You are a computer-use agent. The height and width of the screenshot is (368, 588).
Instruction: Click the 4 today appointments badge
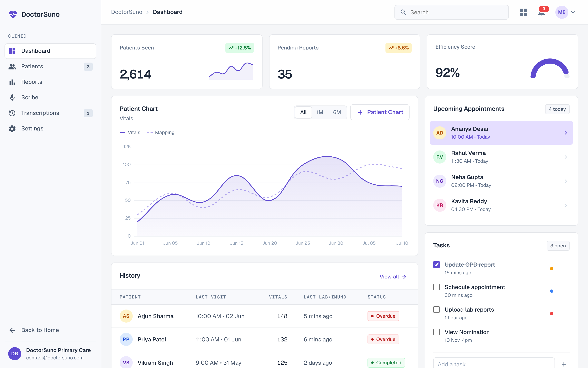coord(557,109)
